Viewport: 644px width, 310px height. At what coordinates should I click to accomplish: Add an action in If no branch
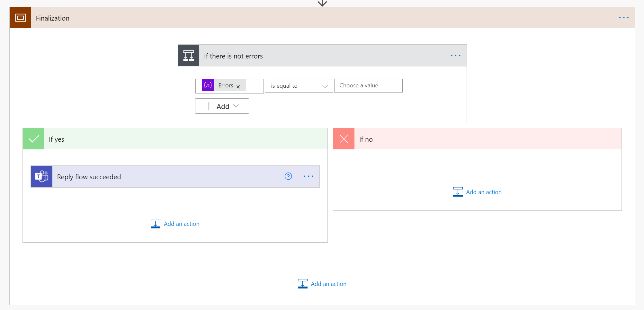click(x=477, y=192)
